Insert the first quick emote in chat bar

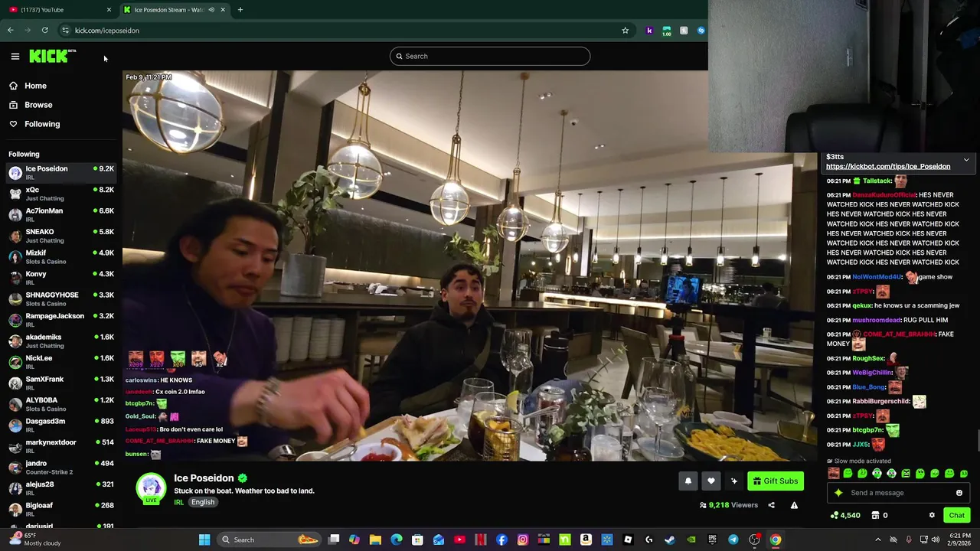pyautogui.click(x=833, y=474)
